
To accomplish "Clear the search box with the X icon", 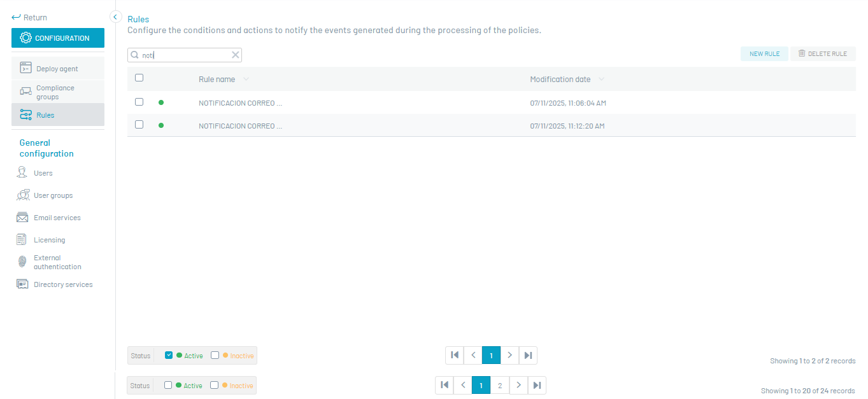I will [x=235, y=55].
